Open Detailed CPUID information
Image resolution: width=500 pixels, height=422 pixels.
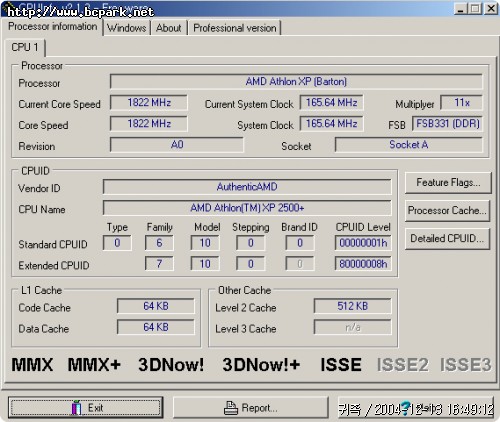[x=447, y=239]
